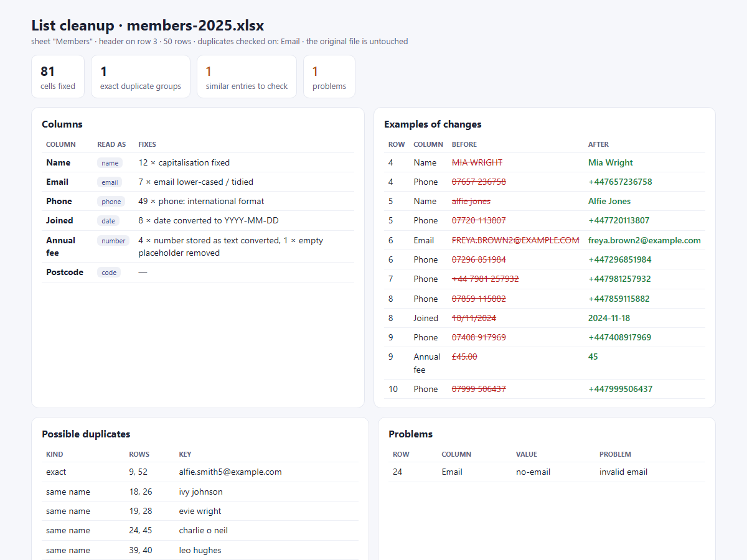Click the rows "39, 40" cell
Screen dimensions: 747x560
(x=141, y=550)
